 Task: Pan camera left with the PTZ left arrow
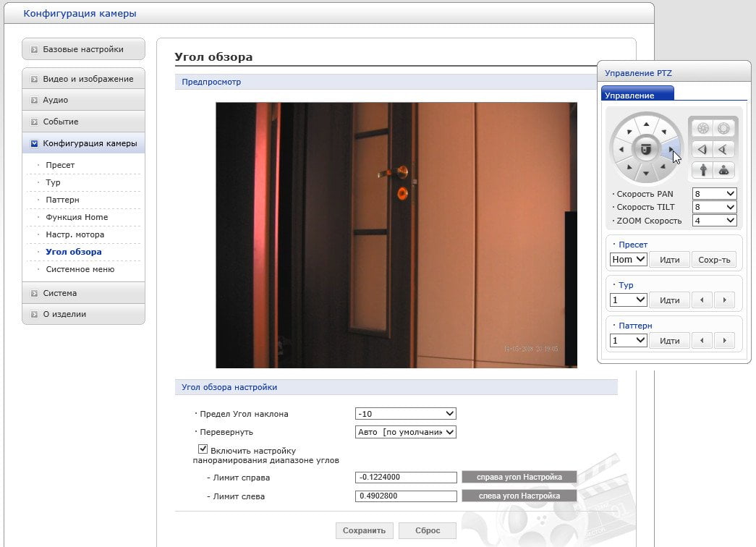pos(621,150)
